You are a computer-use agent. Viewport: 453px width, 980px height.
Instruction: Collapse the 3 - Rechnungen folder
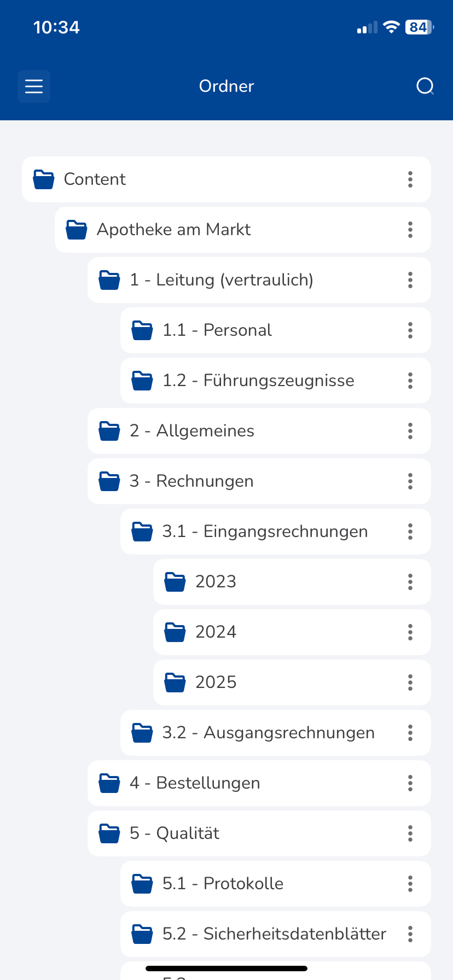point(109,481)
